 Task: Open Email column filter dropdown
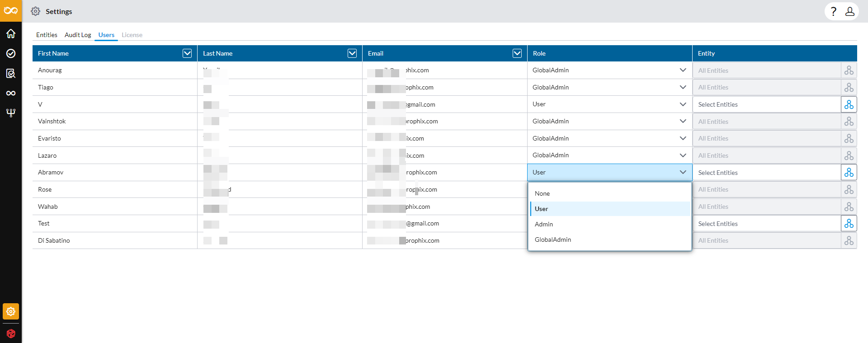point(517,53)
